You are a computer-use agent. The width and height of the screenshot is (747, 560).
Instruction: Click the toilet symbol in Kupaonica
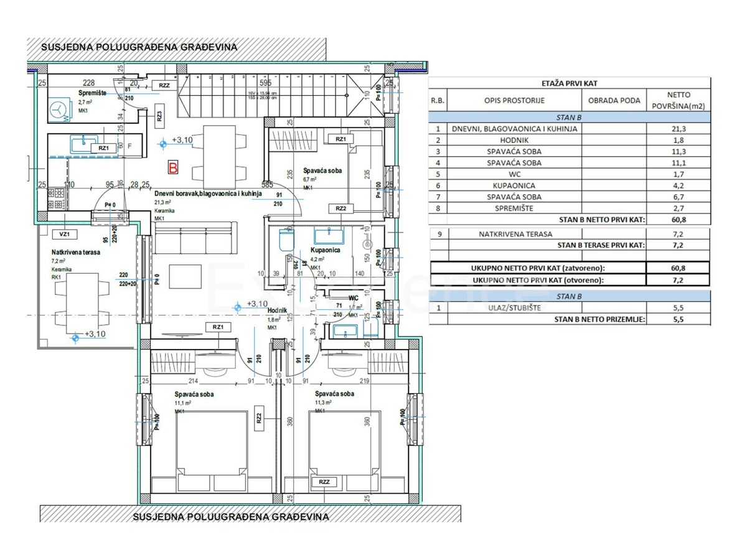(x=287, y=239)
